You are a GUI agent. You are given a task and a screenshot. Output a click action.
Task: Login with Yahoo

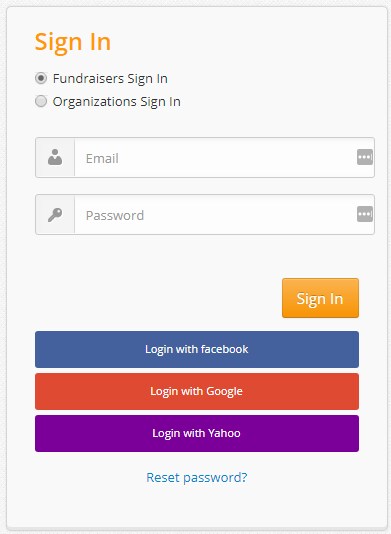pyautogui.click(x=197, y=434)
